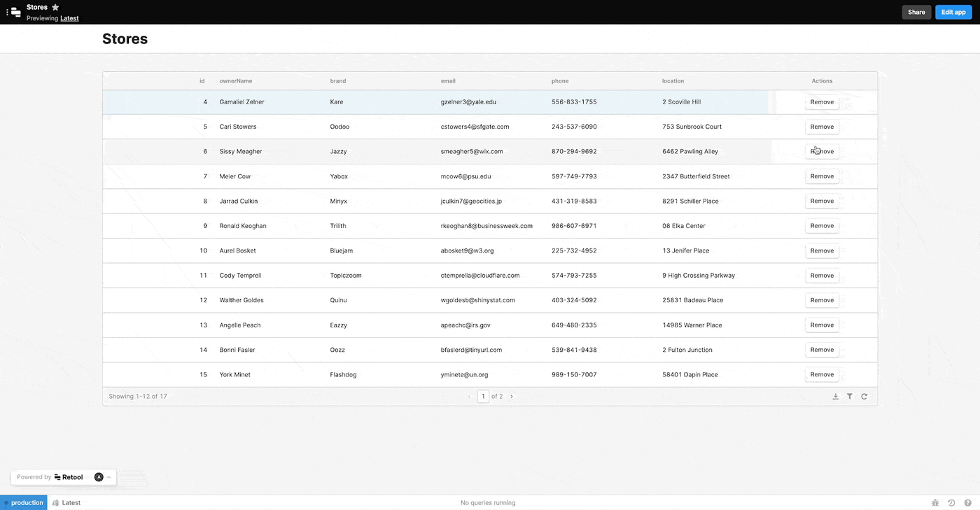Expand the Powered by Retool chevron

(108, 477)
